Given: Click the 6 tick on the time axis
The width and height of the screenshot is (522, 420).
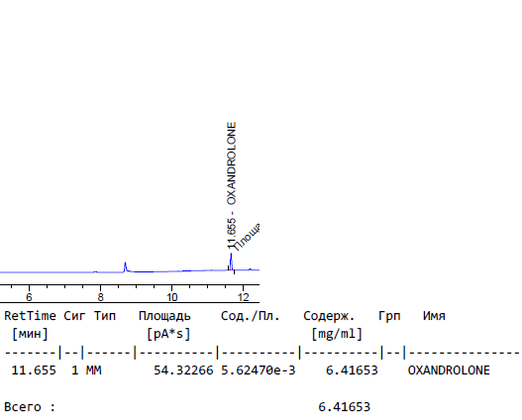Looking at the screenshot, I should tap(29, 297).
